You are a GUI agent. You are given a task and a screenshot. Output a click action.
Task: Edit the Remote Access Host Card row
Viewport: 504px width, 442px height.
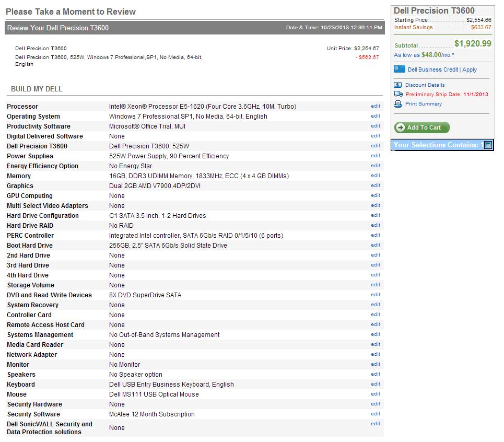point(376,324)
